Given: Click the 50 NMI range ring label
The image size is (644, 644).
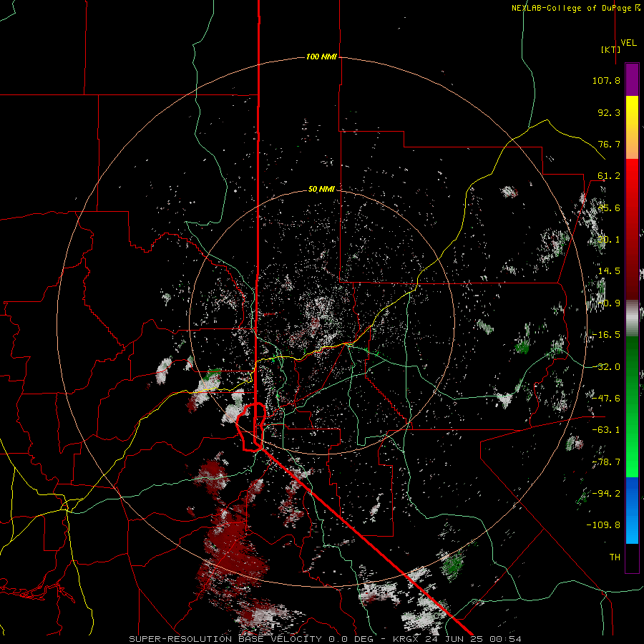Looking at the screenshot, I should click(x=321, y=189).
